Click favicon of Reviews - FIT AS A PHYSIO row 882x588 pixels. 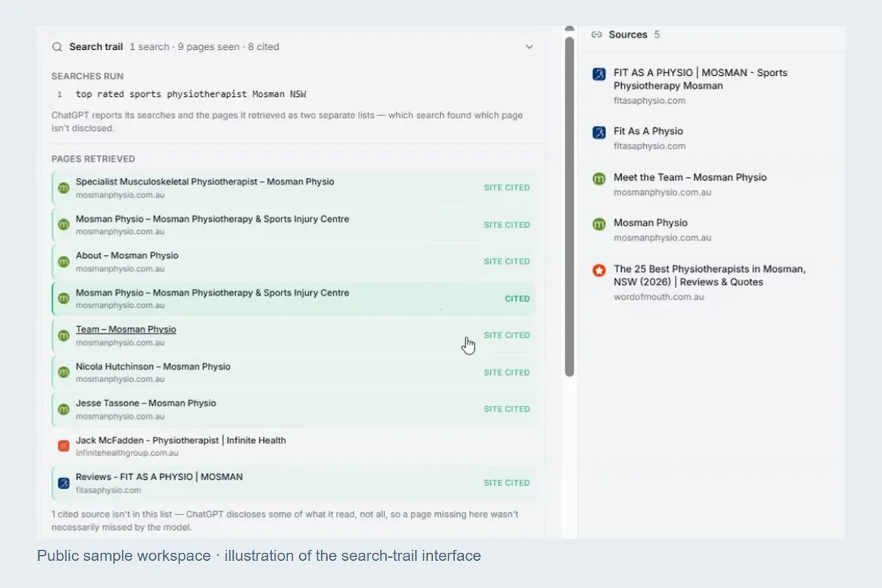(x=63, y=483)
